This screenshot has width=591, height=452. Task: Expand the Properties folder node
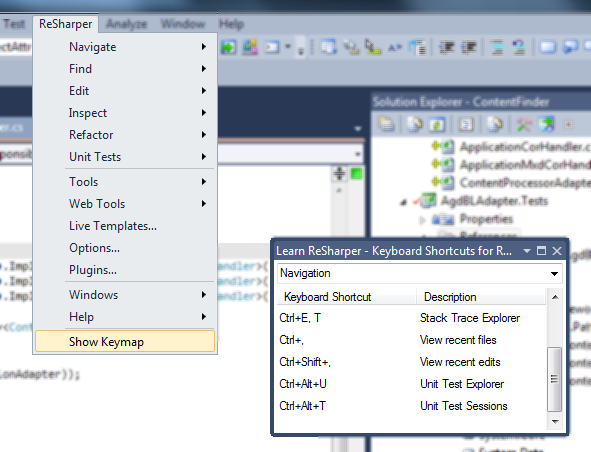tap(422, 219)
